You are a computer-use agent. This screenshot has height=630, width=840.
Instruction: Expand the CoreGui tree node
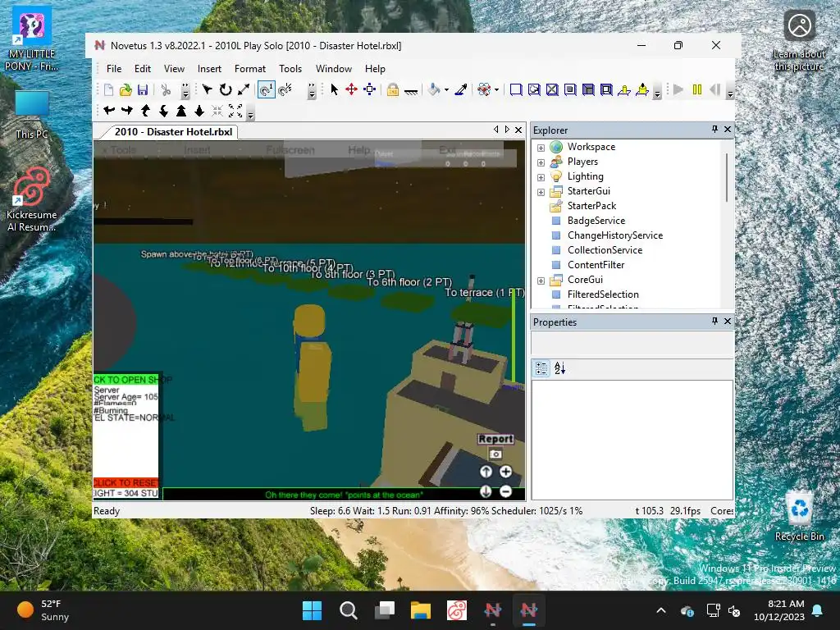(541, 281)
